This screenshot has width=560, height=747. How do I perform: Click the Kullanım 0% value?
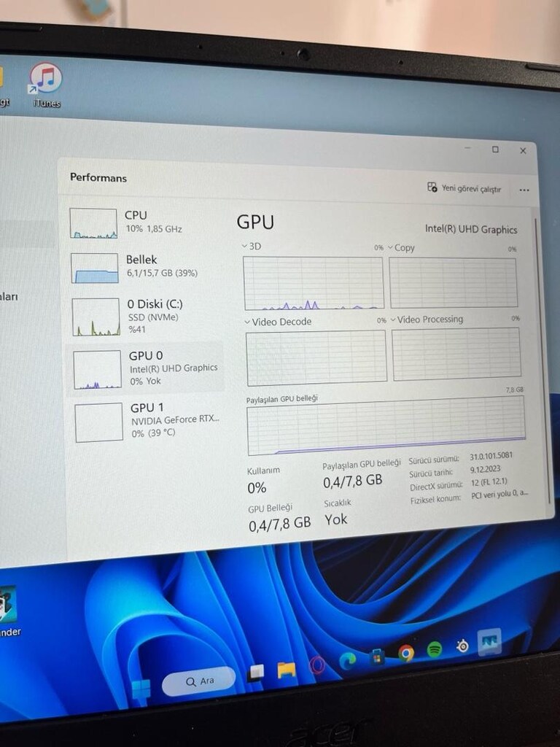tap(257, 488)
